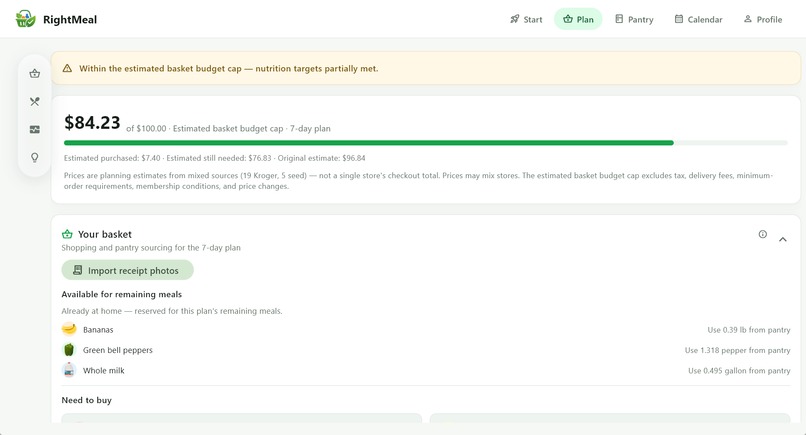
Task: Open the Calendar tab
Action: (x=698, y=20)
